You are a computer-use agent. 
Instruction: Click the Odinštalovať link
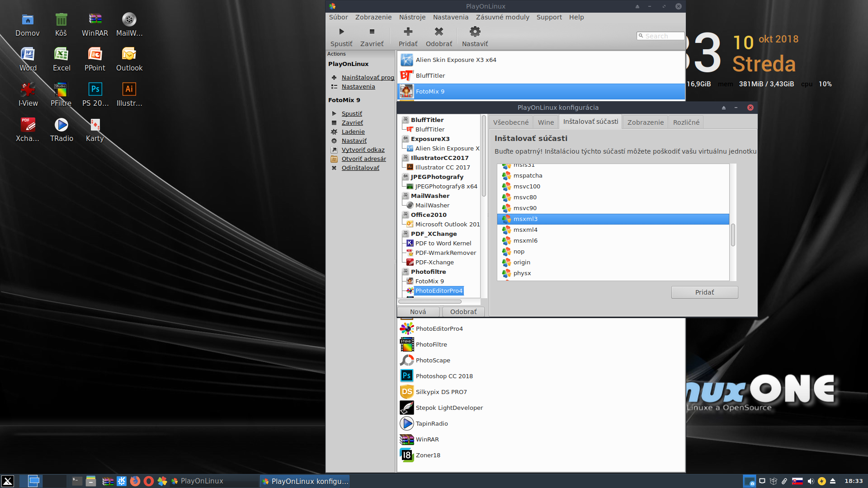[360, 168]
